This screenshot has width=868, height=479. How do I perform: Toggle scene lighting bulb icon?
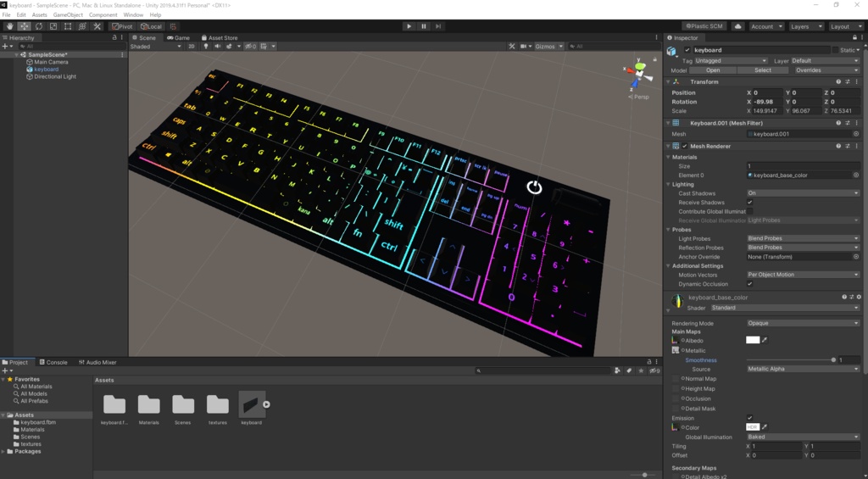point(205,47)
